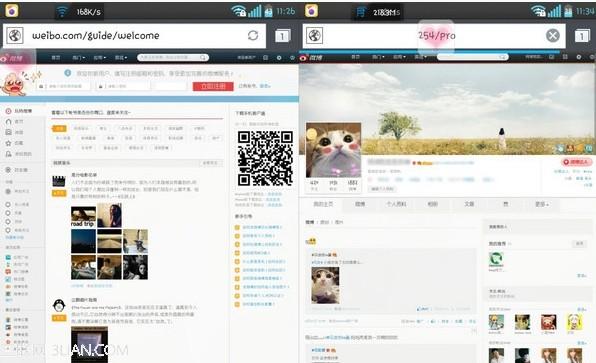596x363 pixels.
Task: Switch to the 相册 profile tab
Action: (433, 204)
